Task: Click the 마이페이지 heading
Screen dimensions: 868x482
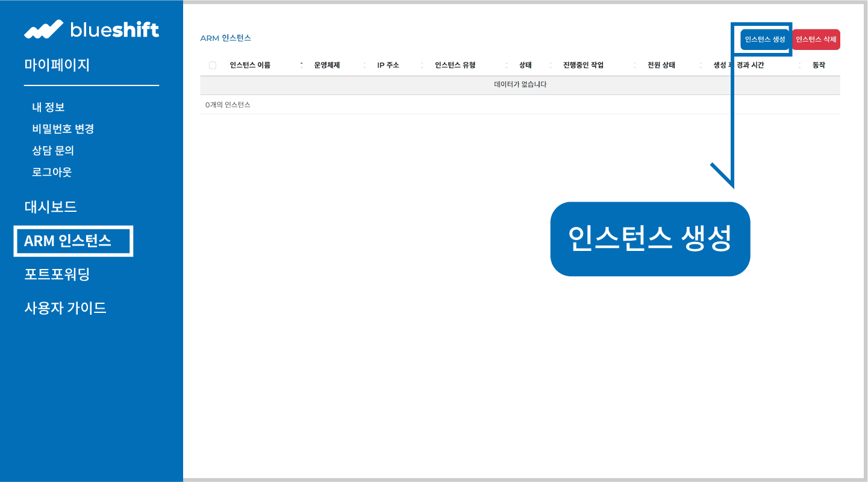Action: [x=57, y=64]
